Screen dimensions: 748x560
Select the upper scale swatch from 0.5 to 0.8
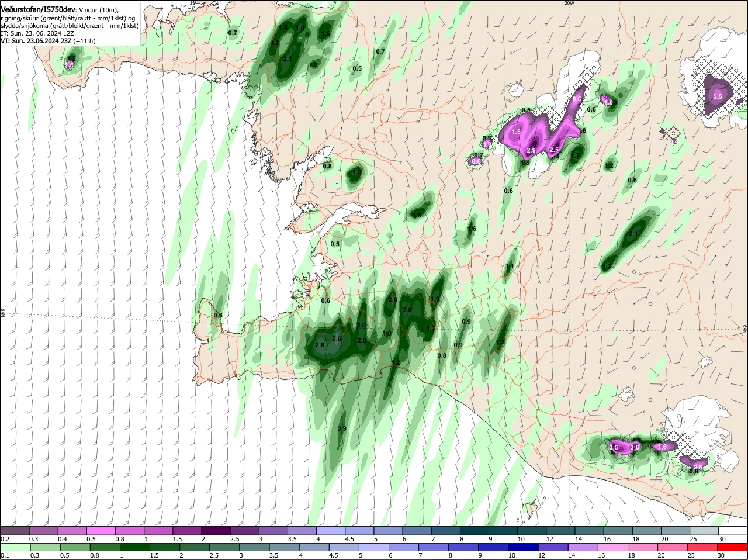coord(101,531)
